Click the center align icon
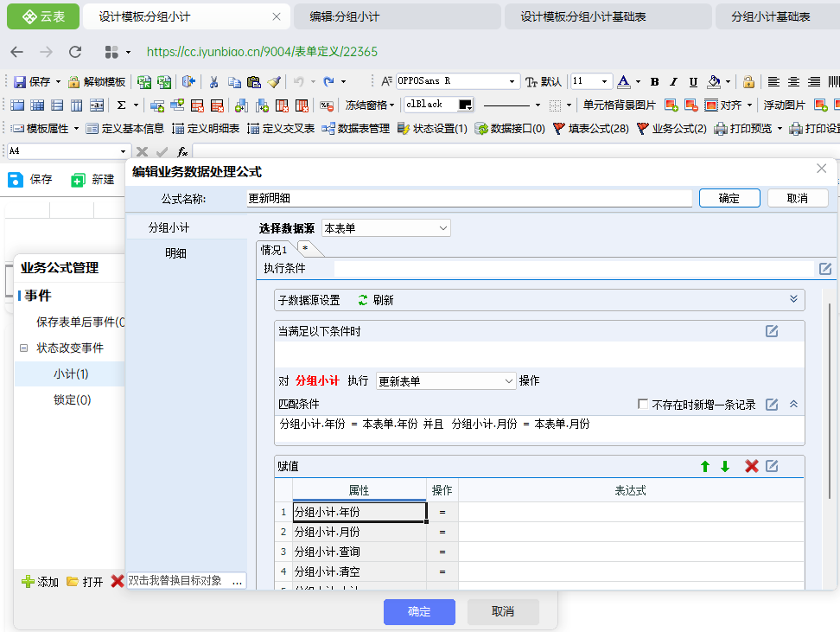The height and width of the screenshot is (632, 840). point(793,81)
